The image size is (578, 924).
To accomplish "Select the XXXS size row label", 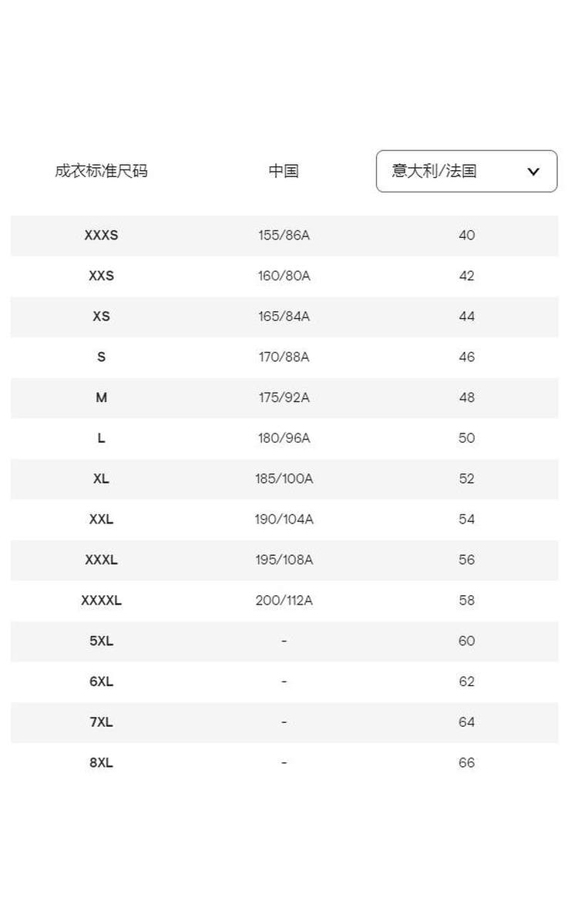I will [x=101, y=236].
